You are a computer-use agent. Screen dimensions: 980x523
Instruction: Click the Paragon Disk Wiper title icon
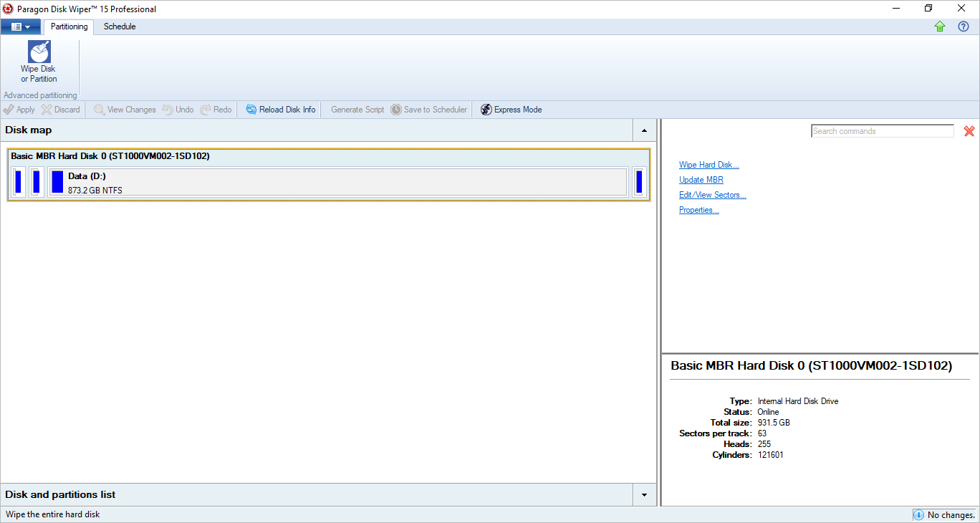click(9, 9)
